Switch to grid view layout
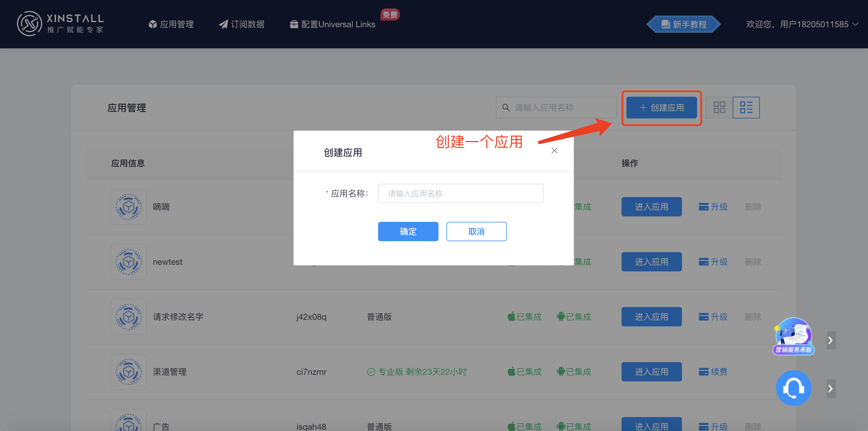Image resolution: width=868 pixels, height=431 pixels. point(719,108)
